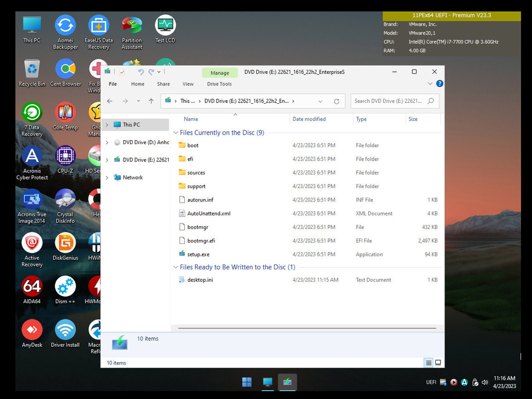
Task: Switch to the View ribbon tab
Action: point(188,84)
